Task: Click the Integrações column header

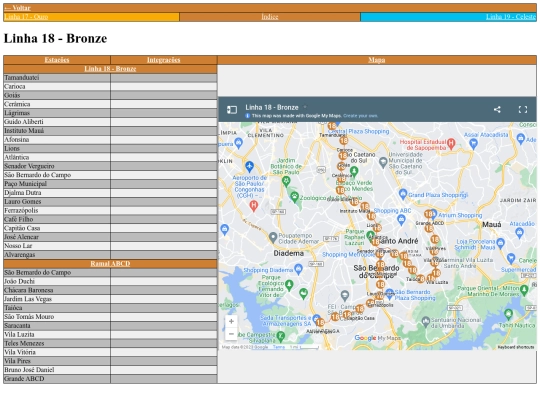Action: tap(164, 60)
